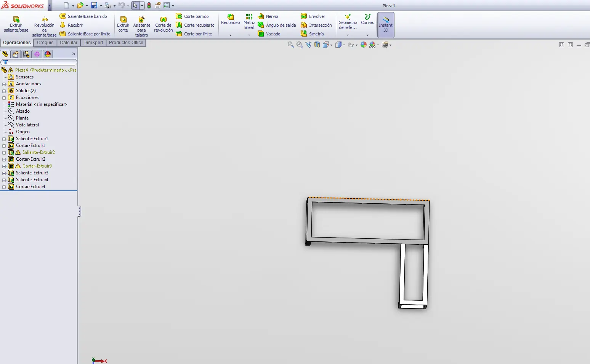Open PropertyManager panel tab
The width and height of the screenshot is (590, 364).
pos(16,54)
